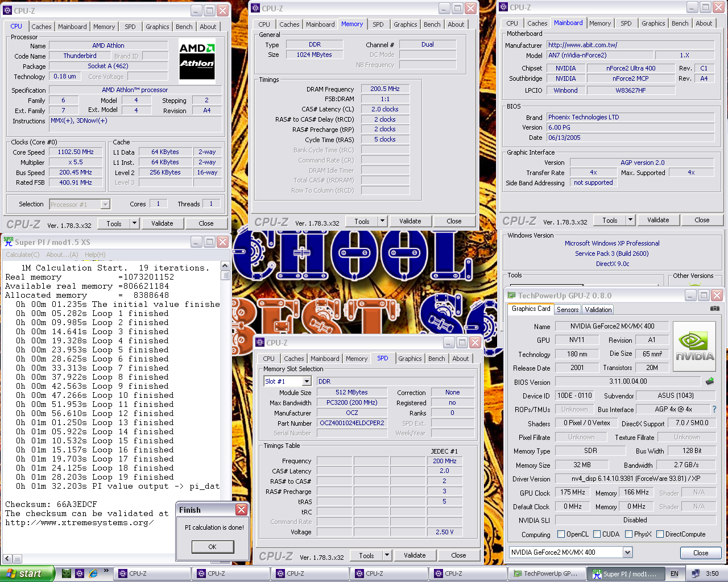Click the Bus Interface question mark icon
This screenshot has width=728, height=582.
714,409
